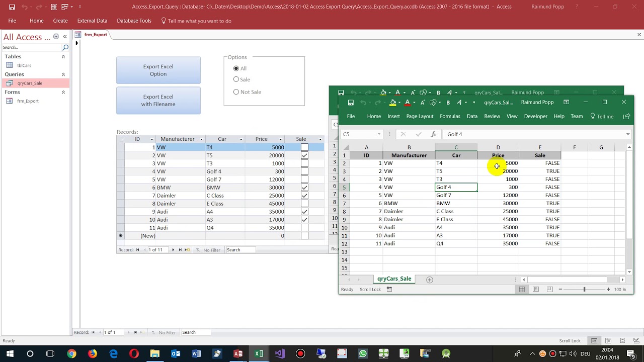Open WhatsApp from the taskbar
Viewport: 644px width, 362px height.
click(363, 354)
